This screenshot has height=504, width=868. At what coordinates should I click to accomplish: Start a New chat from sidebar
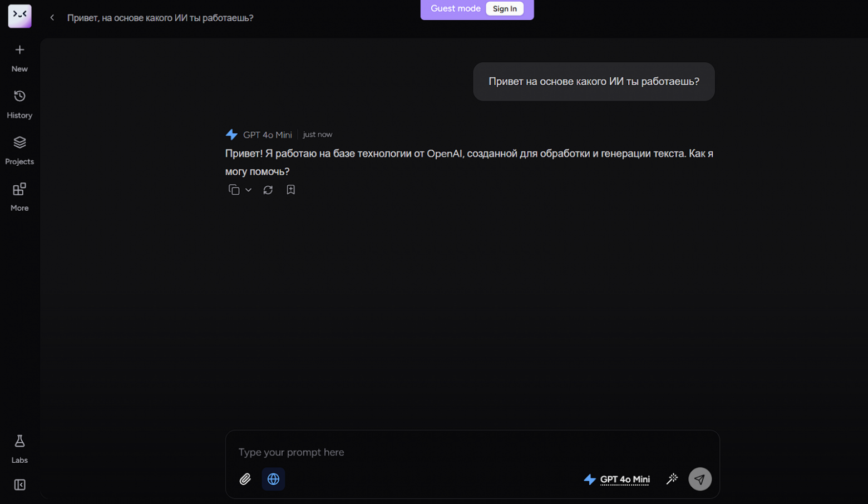point(19,58)
